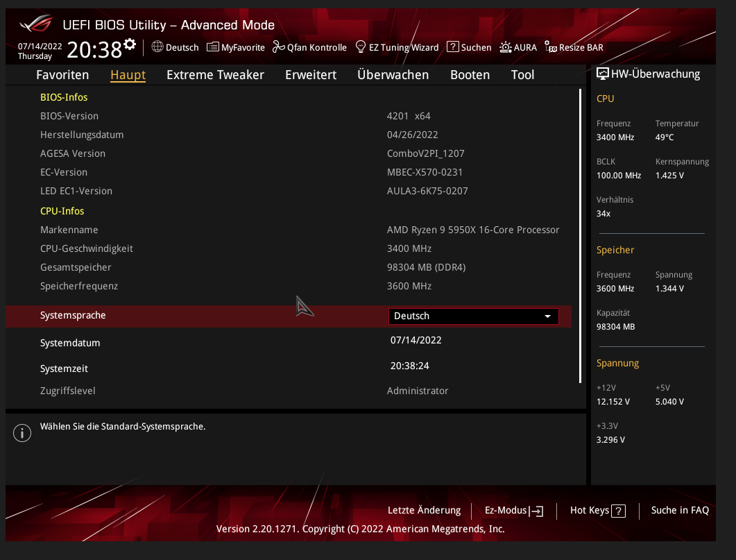This screenshot has width=736, height=560.
Task: Click the EZ Tuning Wizard bulb icon
Action: point(361,46)
